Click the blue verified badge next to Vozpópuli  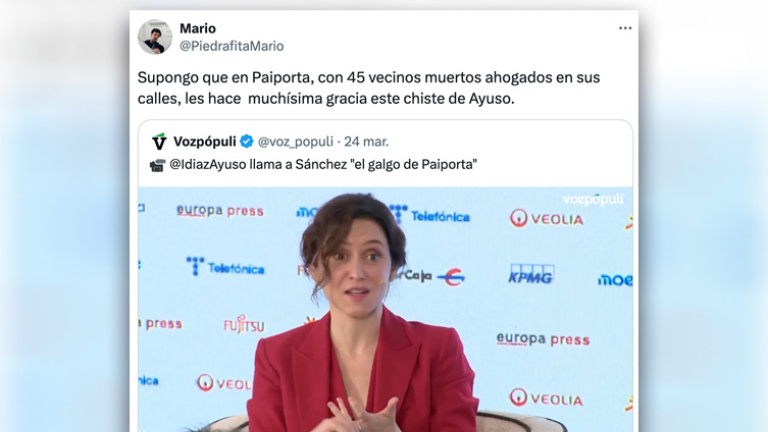coord(247,142)
